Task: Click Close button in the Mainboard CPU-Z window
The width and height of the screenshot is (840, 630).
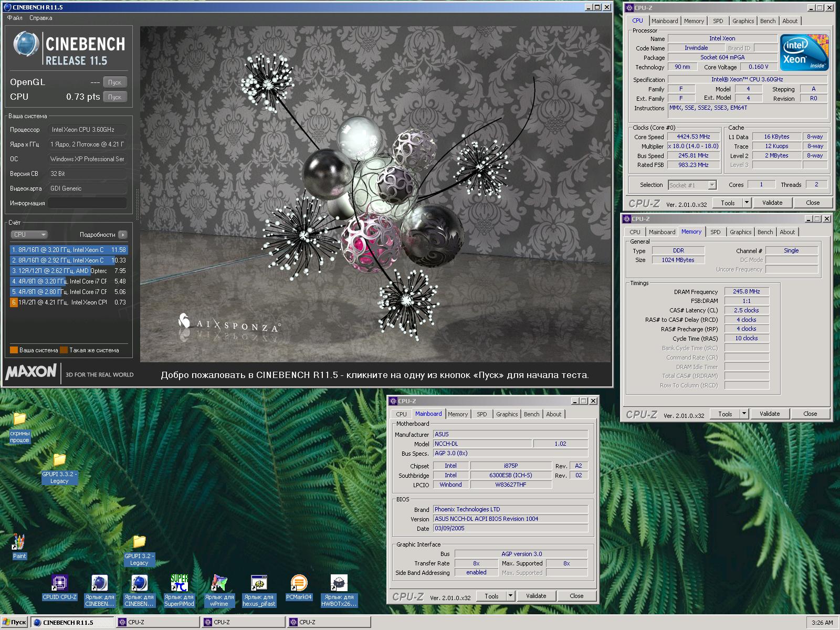Action: (x=576, y=596)
